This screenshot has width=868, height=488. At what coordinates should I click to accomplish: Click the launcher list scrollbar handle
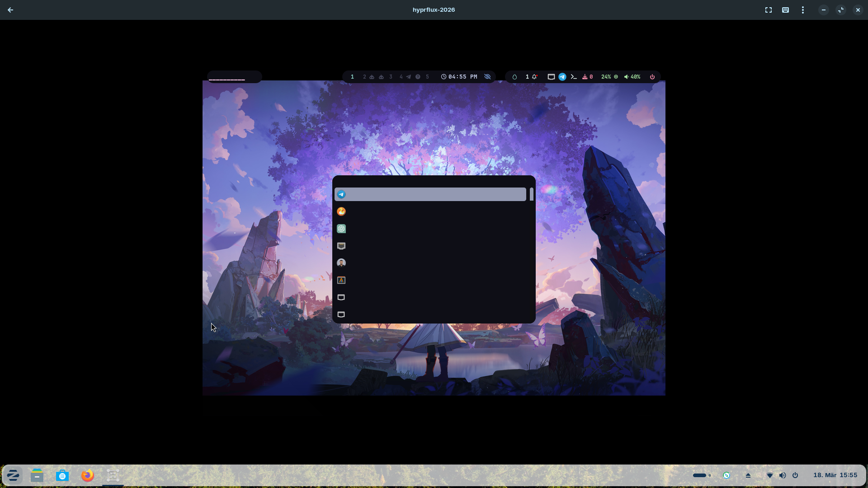(x=531, y=194)
